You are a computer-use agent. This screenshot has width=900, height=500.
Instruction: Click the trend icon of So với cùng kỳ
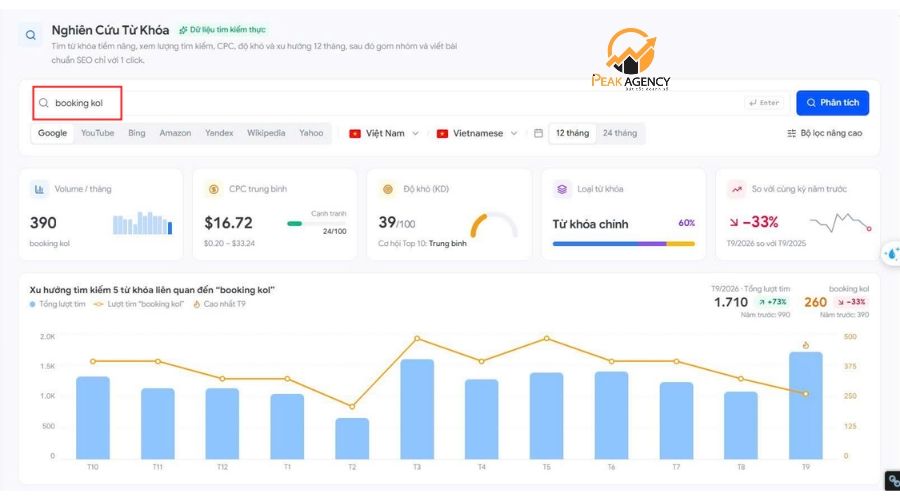736,189
